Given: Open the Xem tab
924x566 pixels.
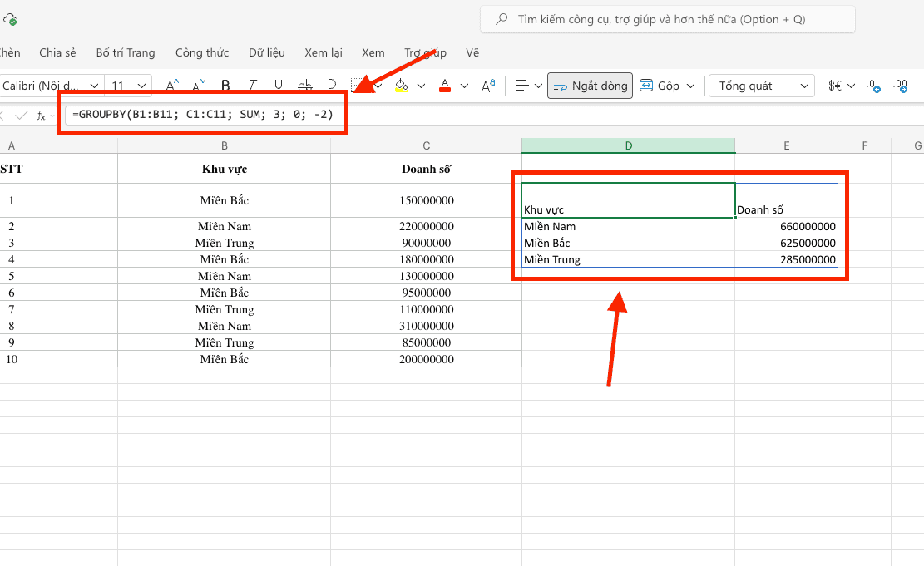Looking at the screenshot, I should point(373,52).
